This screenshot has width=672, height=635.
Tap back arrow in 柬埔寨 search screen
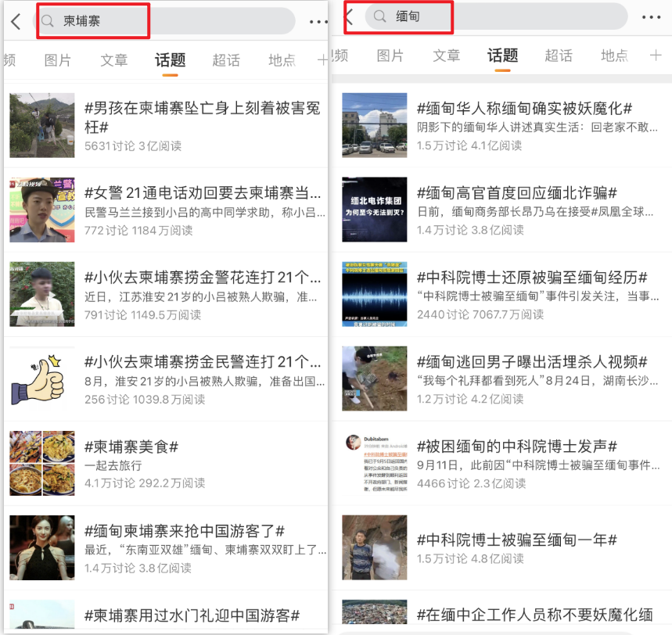16,21
